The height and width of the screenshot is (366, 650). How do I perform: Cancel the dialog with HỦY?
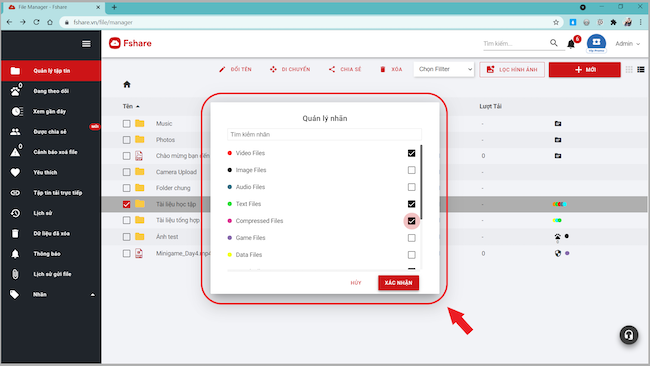pyautogui.click(x=356, y=283)
